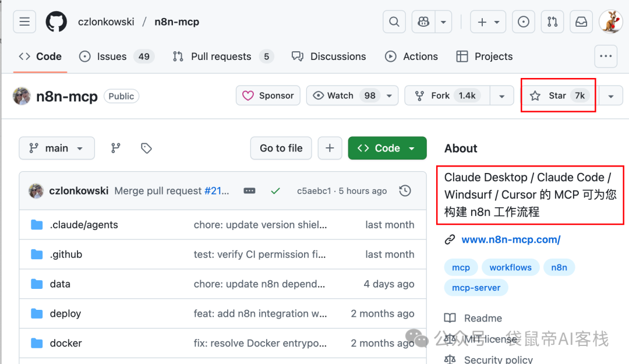Click the Watch eye button

point(352,96)
